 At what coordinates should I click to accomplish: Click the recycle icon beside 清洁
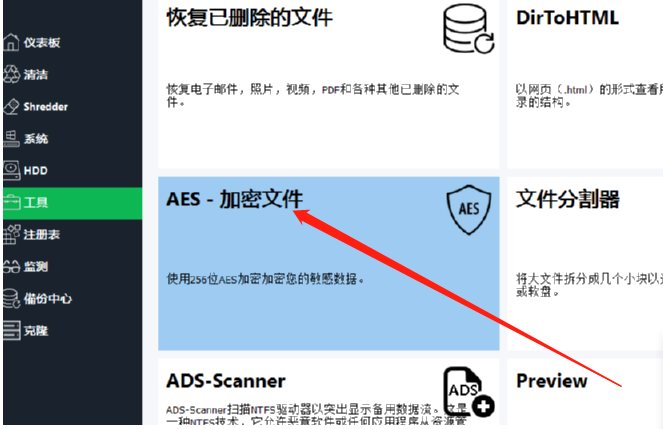11,74
